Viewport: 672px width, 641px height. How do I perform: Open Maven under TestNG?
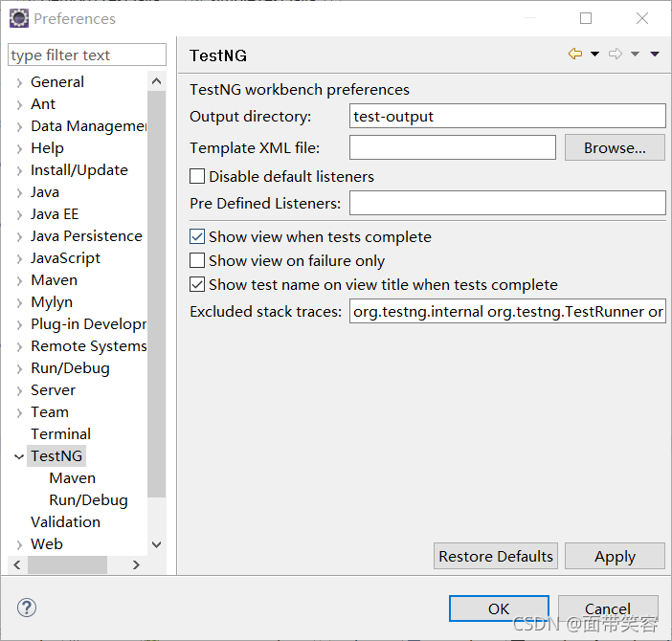72,478
